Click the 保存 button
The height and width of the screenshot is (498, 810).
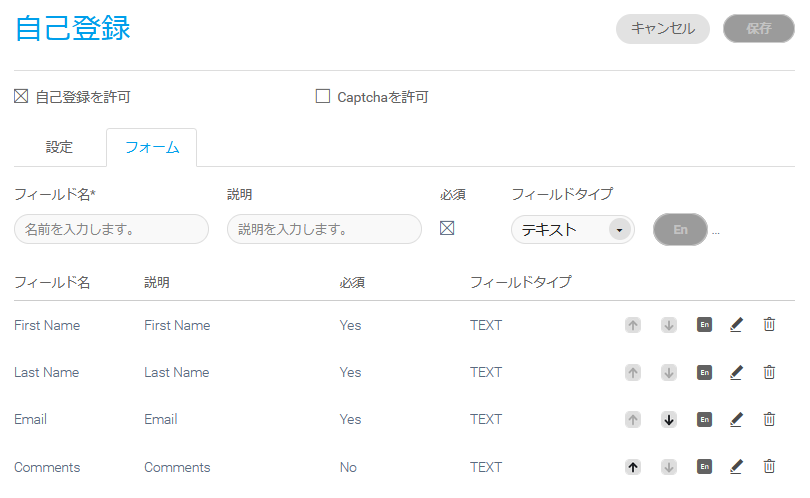click(x=758, y=28)
